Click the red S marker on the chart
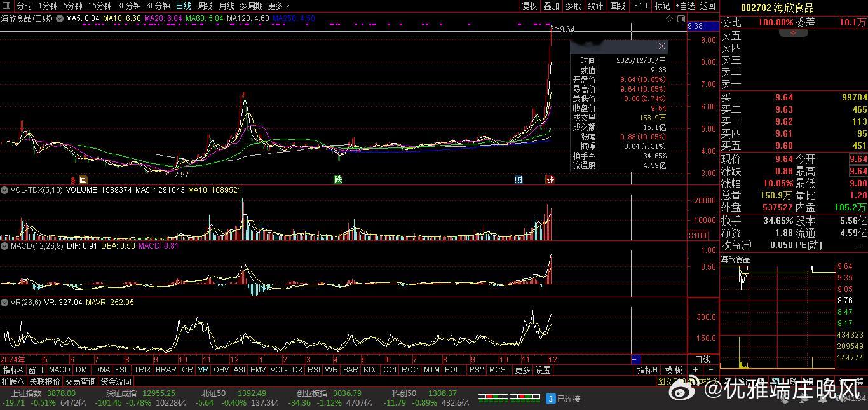Screen dimensions: 868x410 73,180
